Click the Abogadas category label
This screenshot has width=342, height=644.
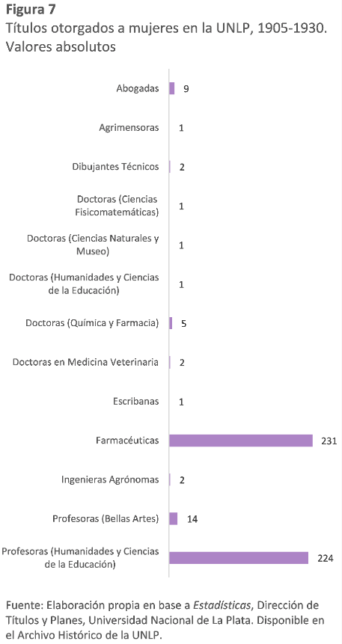[137, 88]
